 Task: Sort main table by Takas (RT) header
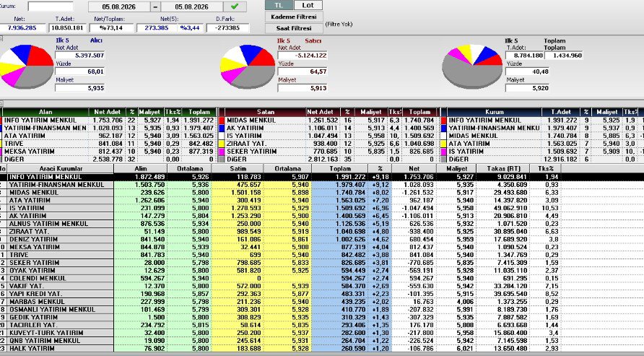point(503,169)
